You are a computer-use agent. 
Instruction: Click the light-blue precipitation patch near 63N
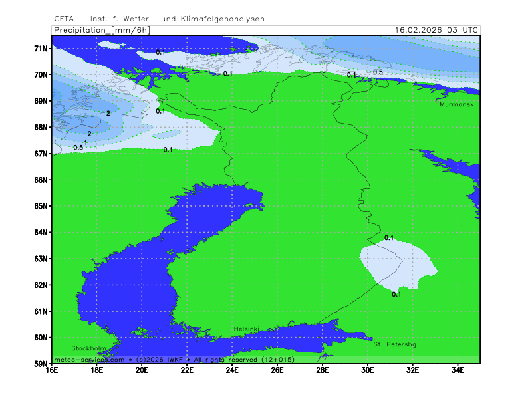pos(399,266)
